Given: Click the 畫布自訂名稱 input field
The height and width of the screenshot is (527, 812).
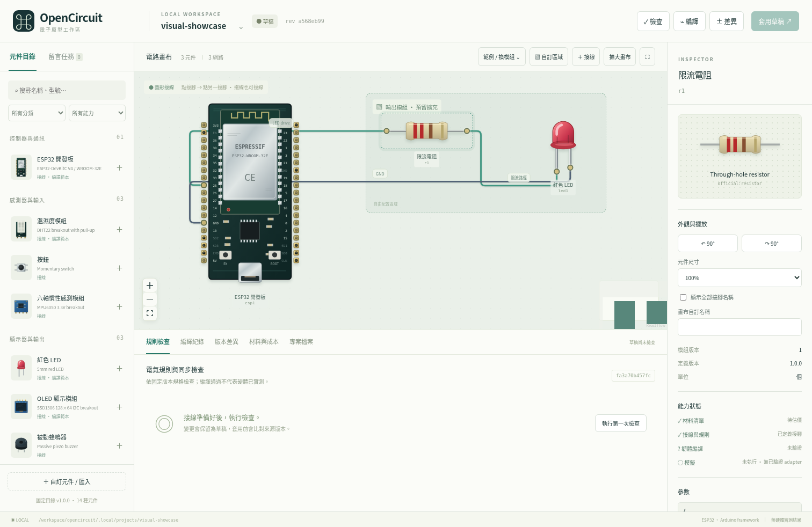Looking at the screenshot, I should (740, 327).
